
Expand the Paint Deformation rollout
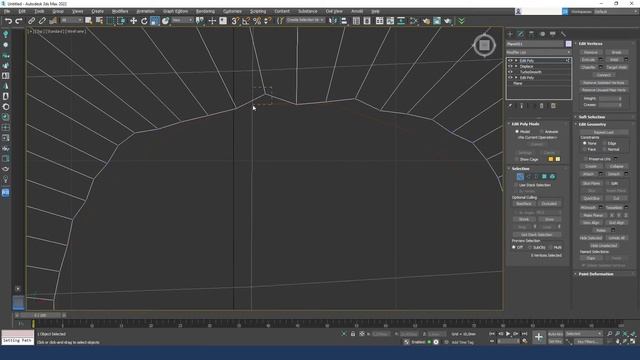(x=596, y=274)
